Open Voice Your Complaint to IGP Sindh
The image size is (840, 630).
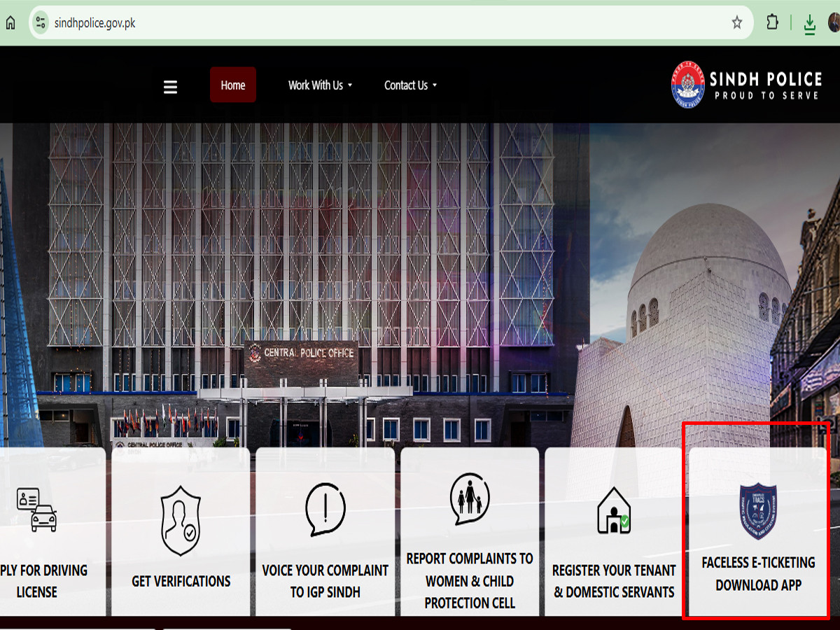pyautogui.click(x=325, y=581)
